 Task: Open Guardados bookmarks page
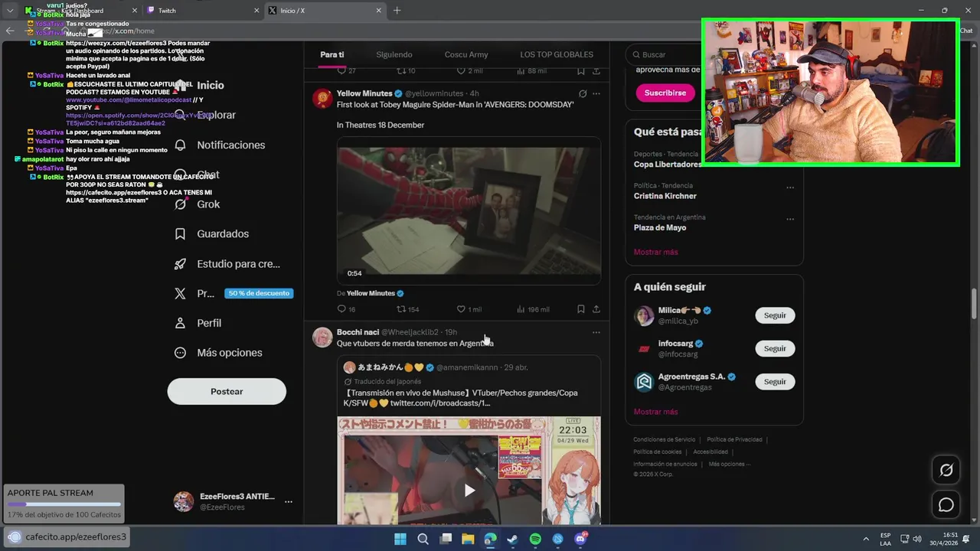tap(212, 234)
